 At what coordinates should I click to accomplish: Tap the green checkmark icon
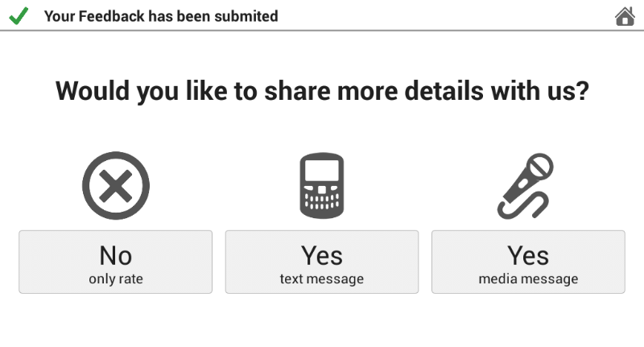pos(19,15)
